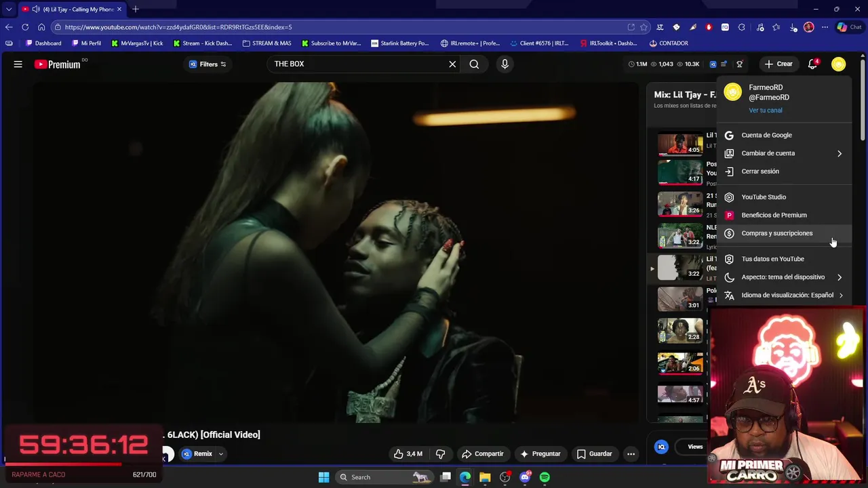
Task: Play the 2:06 mix thumbnail
Action: [x=680, y=363]
